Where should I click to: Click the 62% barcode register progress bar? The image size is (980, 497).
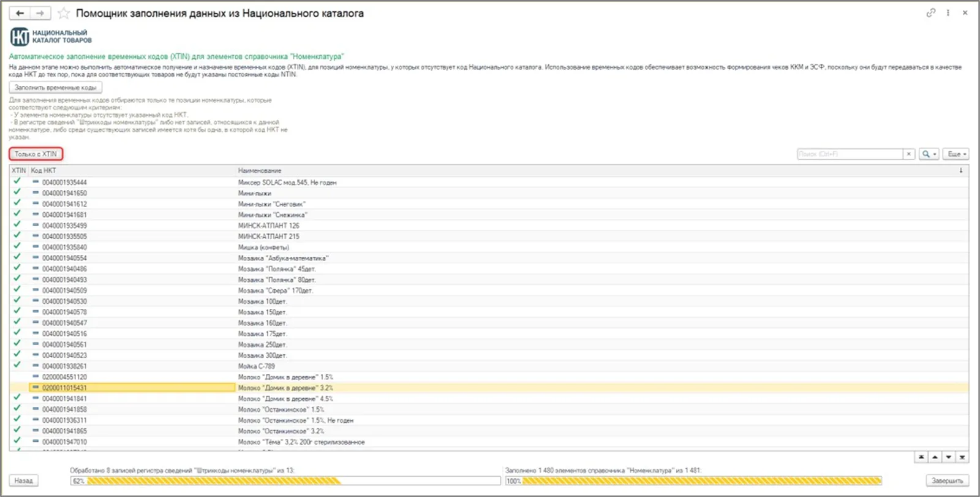285,481
